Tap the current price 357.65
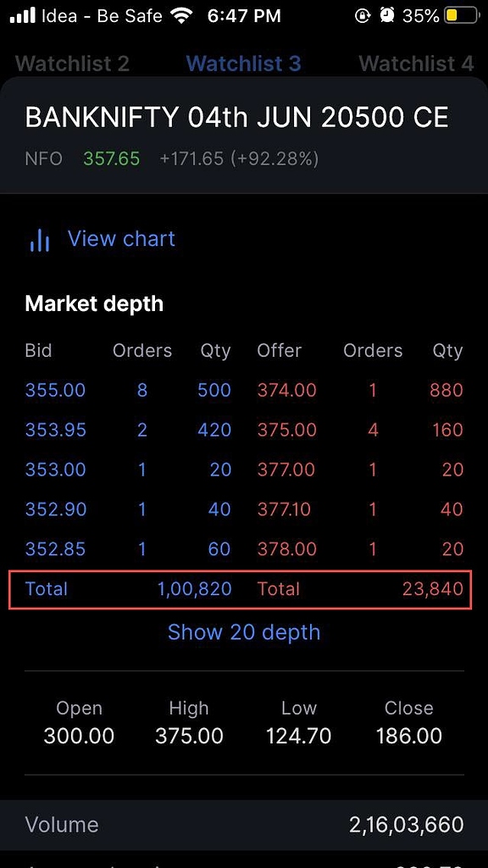 [x=111, y=159]
